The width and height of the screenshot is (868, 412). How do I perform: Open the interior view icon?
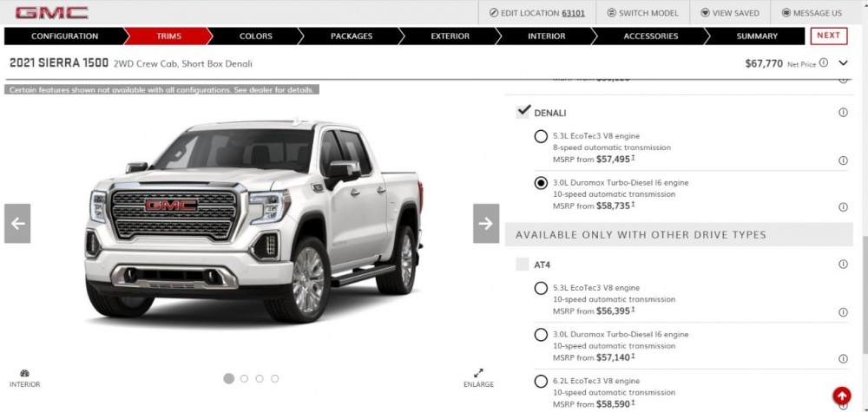click(x=25, y=378)
